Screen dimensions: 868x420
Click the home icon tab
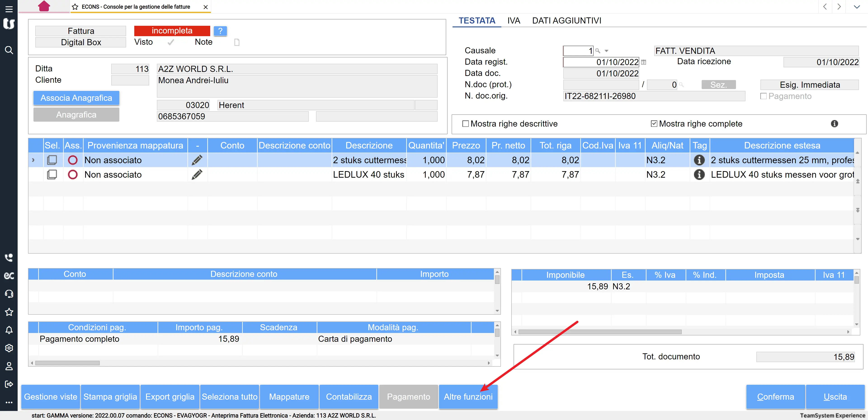[x=44, y=6]
